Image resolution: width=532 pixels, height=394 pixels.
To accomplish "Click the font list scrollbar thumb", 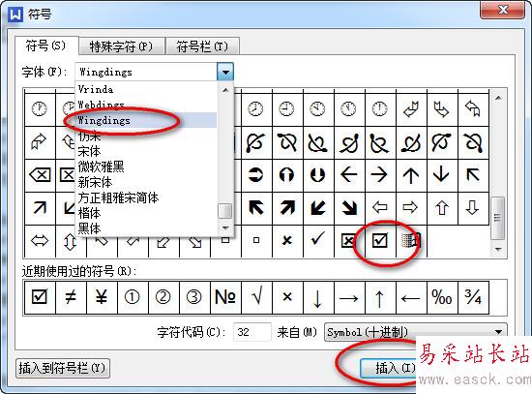I will [225, 211].
